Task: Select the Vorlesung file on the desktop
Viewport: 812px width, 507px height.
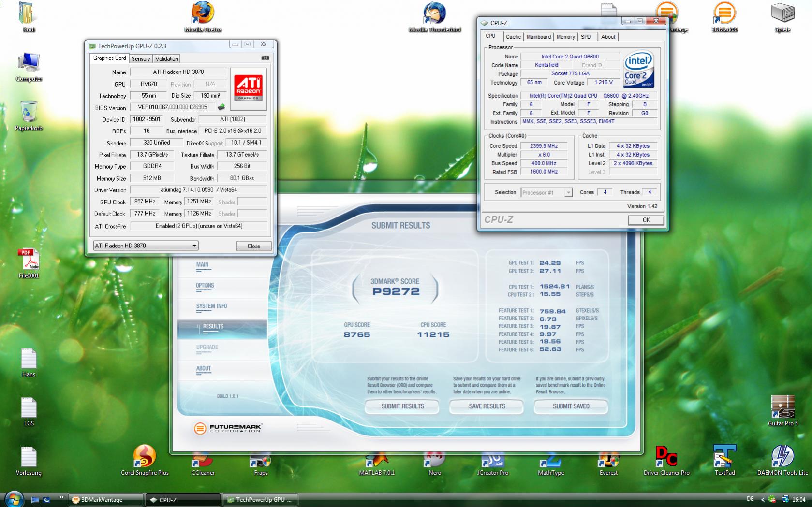Action: click(x=29, y=461)
